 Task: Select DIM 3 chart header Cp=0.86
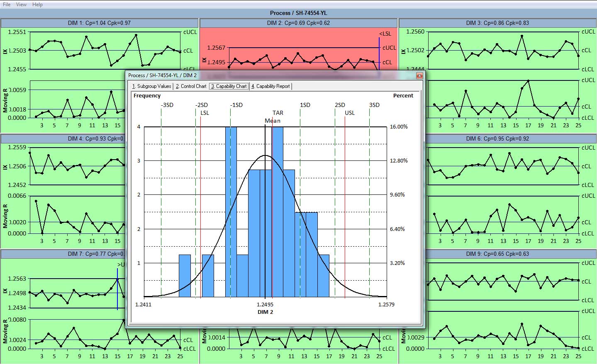tap(497, 23)
